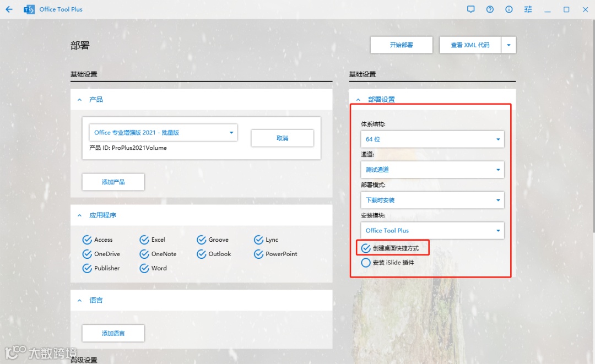Click the 查看 XML 代码 button
595x364 pixels.
coord(470,45)
